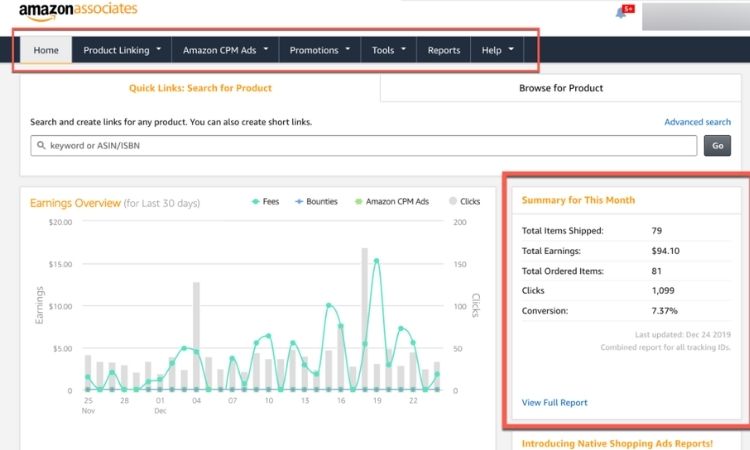Click the Amazon Associates logo

[x=78, y=11]
